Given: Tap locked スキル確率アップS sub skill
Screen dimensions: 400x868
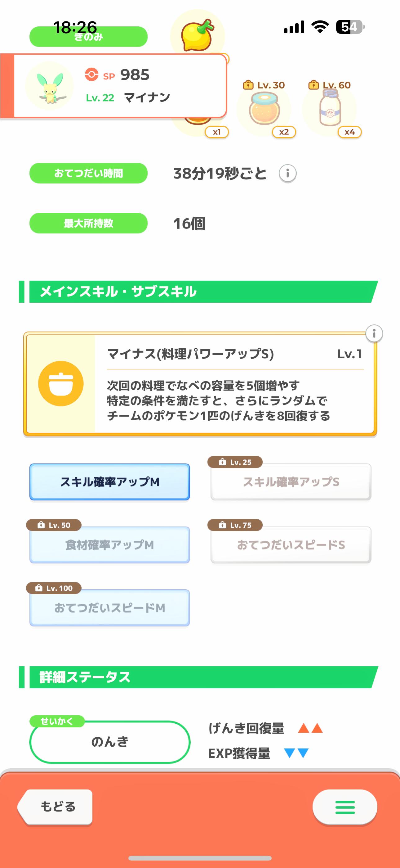Looking at the screenshot, I should (291, 482).
